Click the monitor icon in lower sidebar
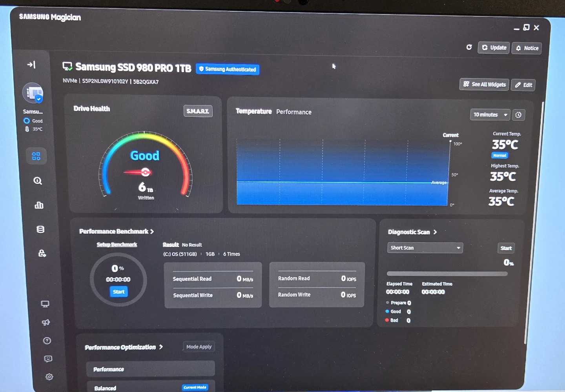Image resolution: width=565 pixels, height=392 pixels. pos(45,304)
